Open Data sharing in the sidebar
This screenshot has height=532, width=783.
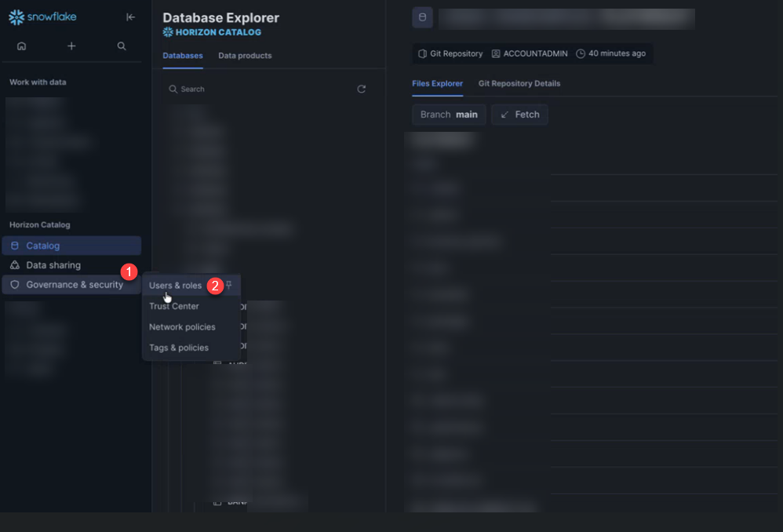[x=53, y=265]
